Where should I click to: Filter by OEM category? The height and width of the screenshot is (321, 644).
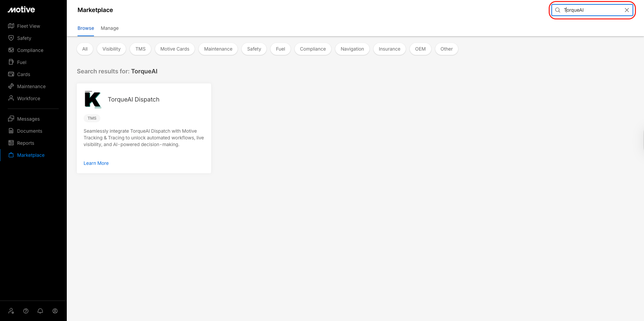pos(420,49)
